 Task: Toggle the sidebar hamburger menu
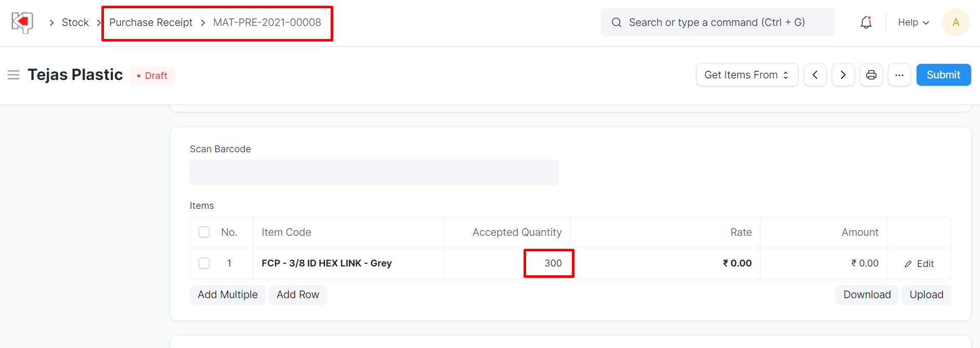point(14,75)
